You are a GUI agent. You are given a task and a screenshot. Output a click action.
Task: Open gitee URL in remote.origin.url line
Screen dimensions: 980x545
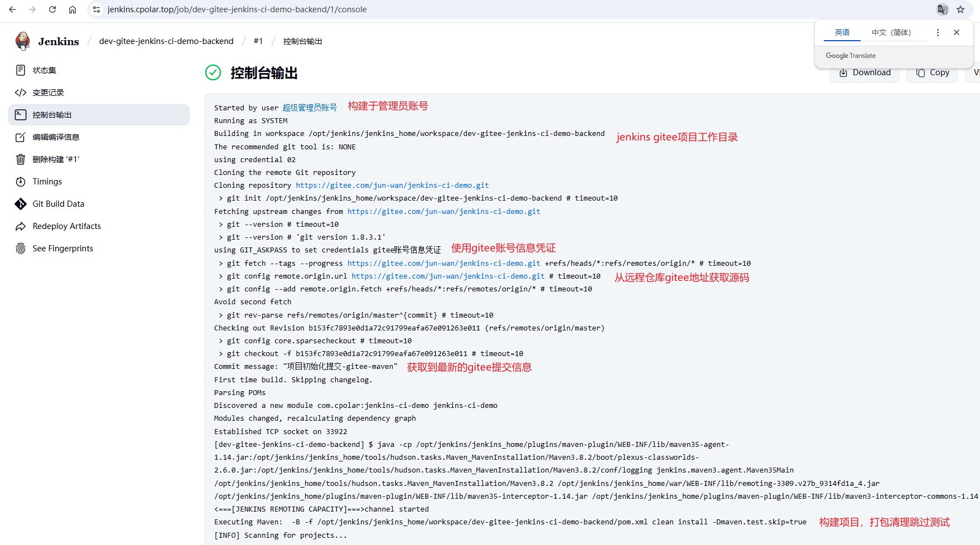(x=448, y=276)
